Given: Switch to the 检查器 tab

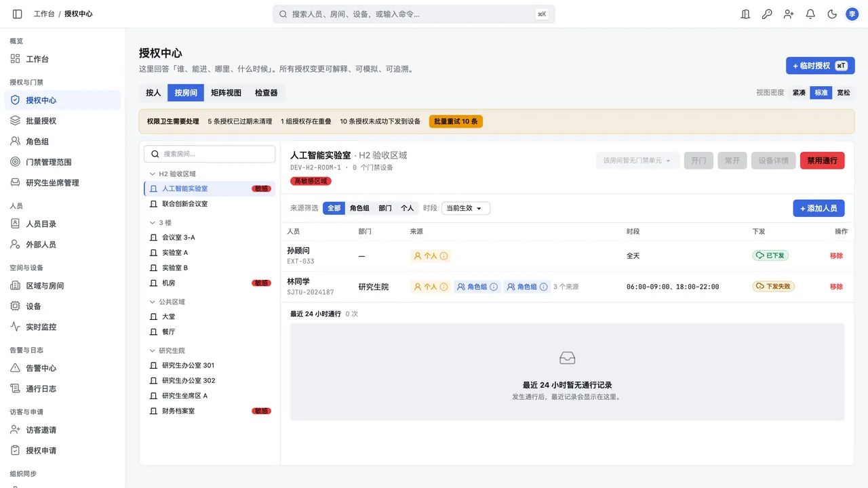Looking at the screenshot, I should [267, 93].
